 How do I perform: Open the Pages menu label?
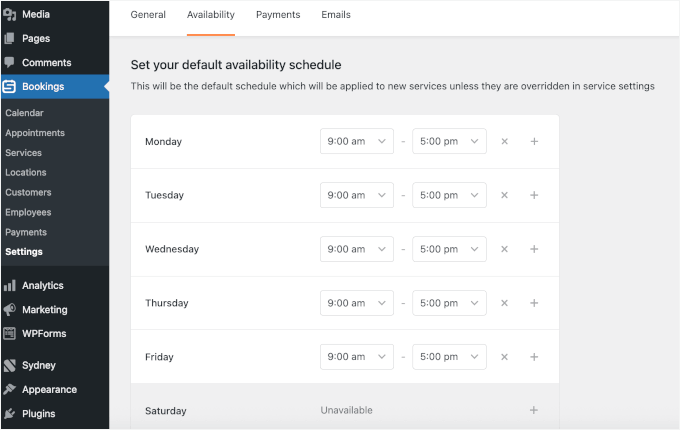36,39
